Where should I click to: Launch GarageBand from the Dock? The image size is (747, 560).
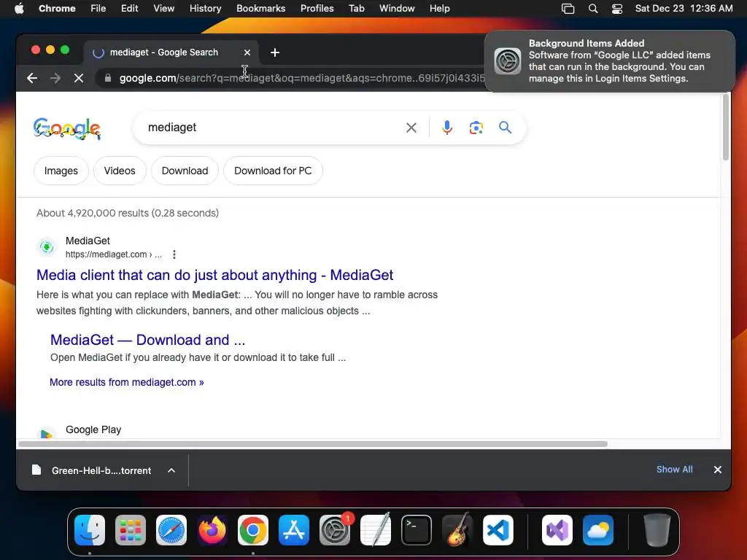[x=457, y=529]
